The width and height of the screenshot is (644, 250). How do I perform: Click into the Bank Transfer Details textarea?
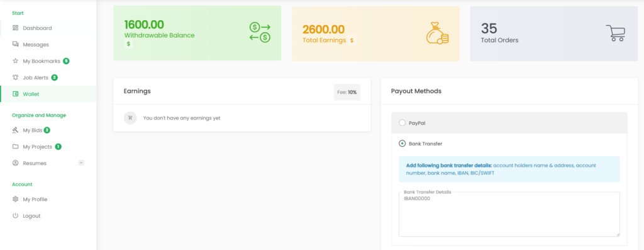[509, 214]
